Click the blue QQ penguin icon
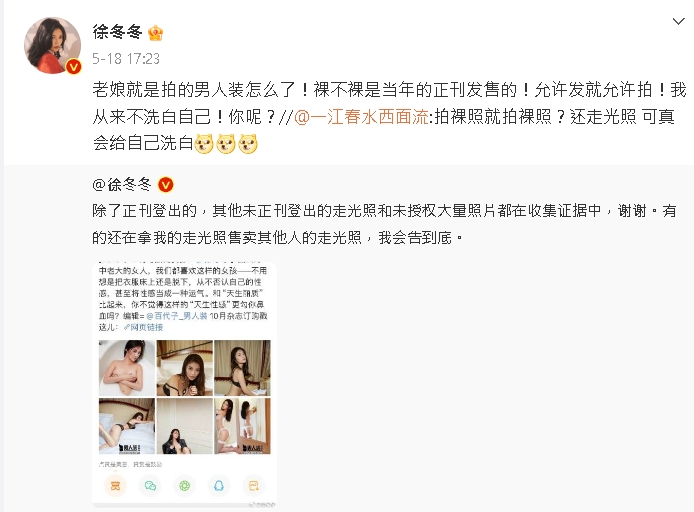 click(x=219, y=485)
